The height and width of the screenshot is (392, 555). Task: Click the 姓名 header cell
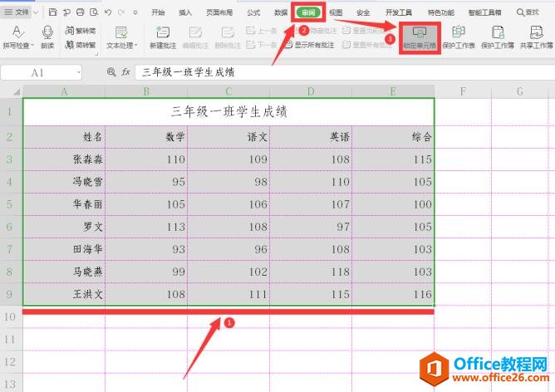64,137
